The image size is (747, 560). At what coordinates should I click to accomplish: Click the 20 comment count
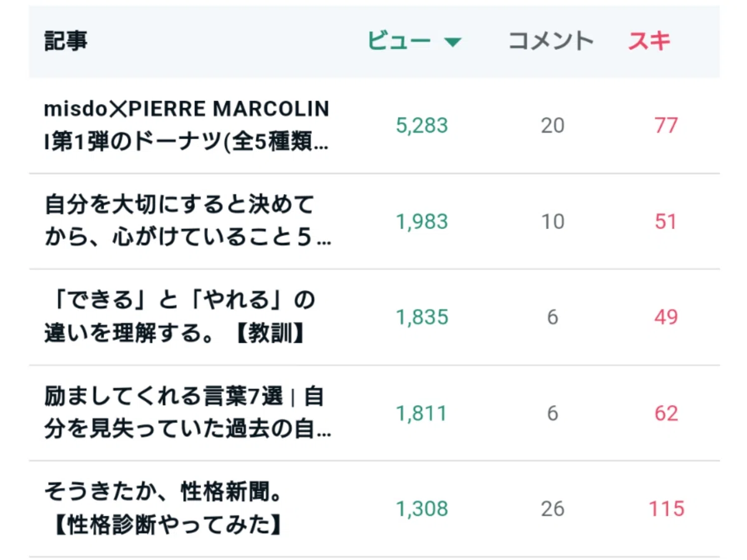pos(553,126)
